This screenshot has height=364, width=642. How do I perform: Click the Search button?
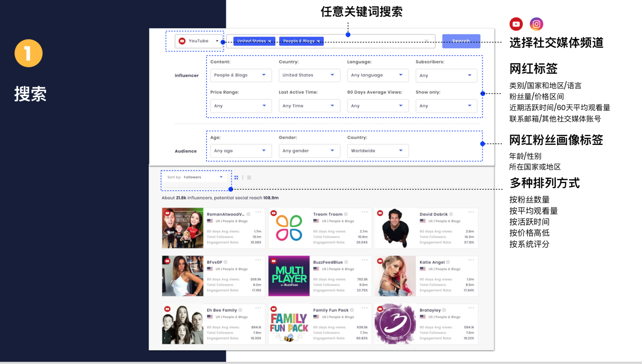pyautogui.click(x=461, y=41)
